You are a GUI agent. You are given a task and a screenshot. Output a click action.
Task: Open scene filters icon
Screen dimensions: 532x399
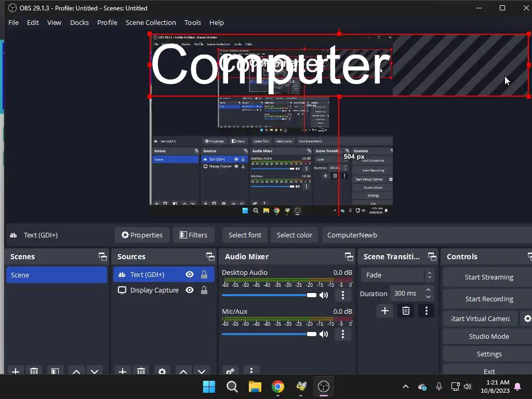click(55, 370)
